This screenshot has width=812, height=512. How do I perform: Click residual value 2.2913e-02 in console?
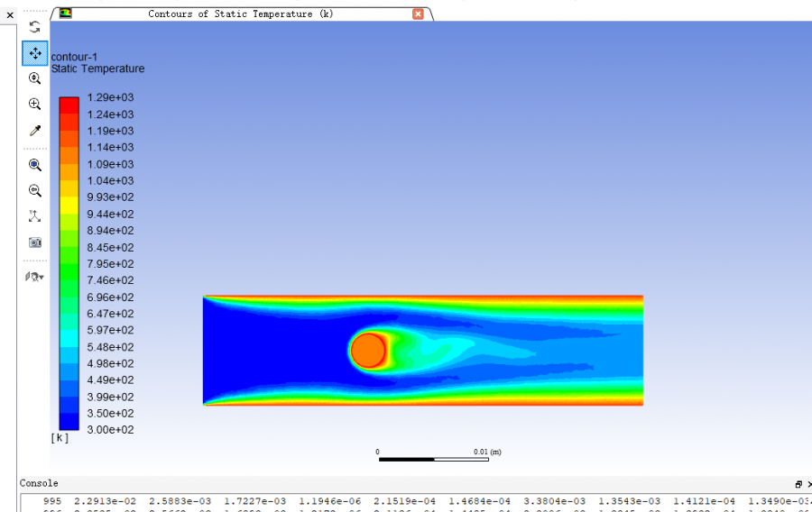106,501
